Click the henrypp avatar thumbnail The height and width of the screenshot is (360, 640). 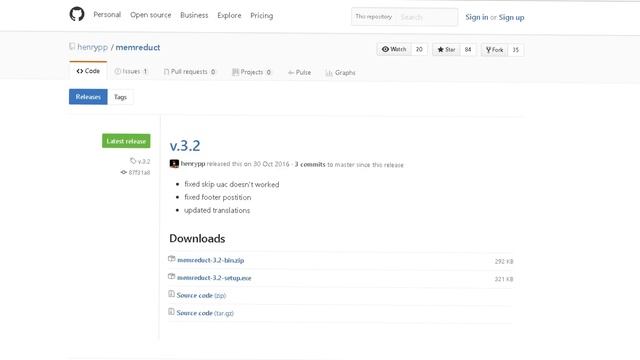coord(174,164)
